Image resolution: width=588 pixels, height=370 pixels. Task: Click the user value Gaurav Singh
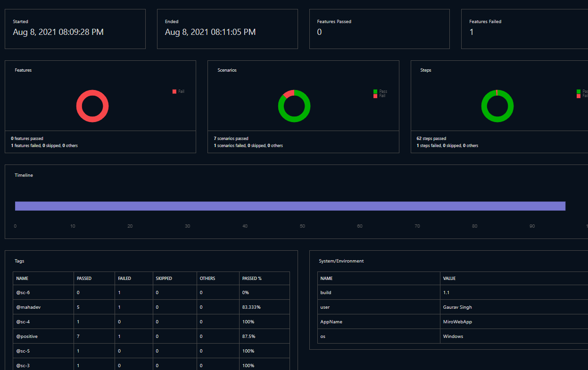457,307
